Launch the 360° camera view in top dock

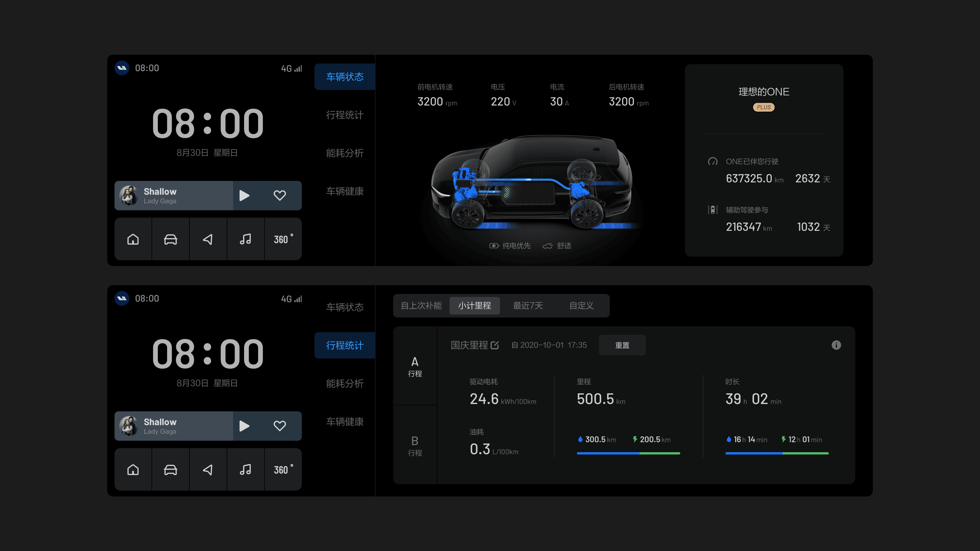(x=283, y=239)
